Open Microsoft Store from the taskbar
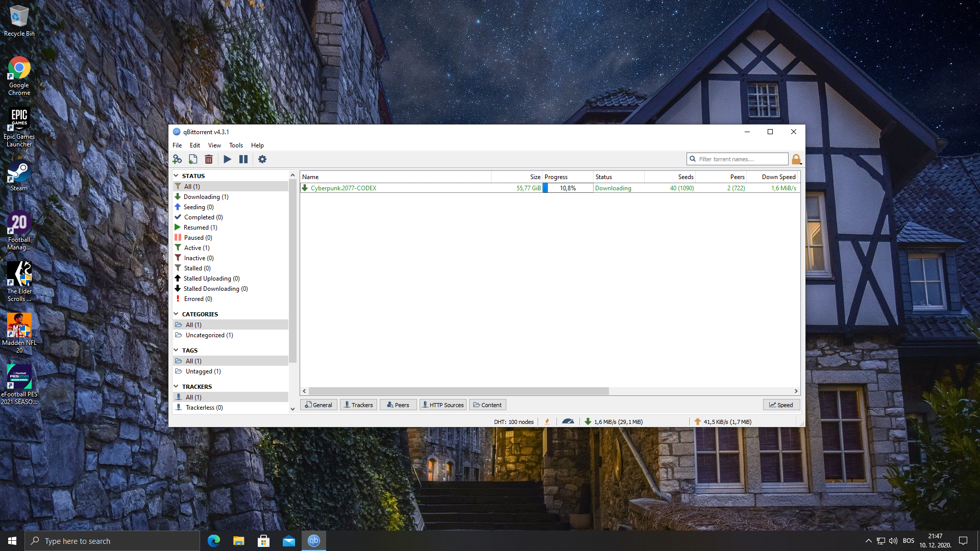 pyautogui.click(x=264, y=541)
